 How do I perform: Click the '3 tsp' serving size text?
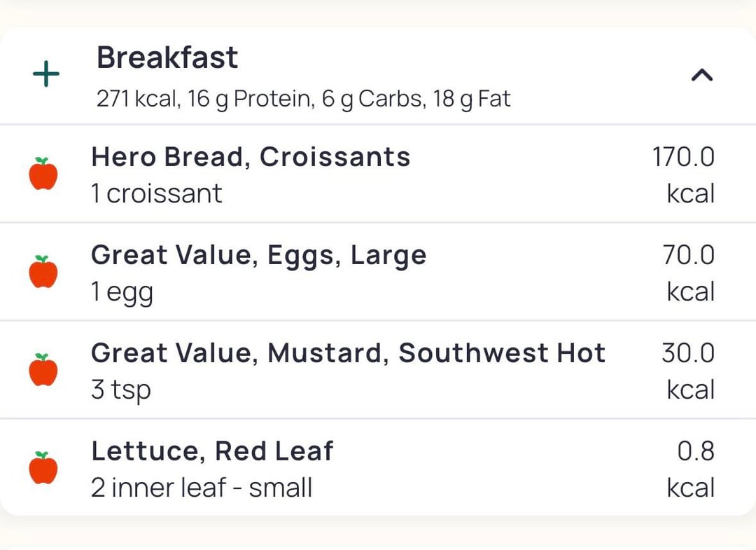click(x=120, y=390)
